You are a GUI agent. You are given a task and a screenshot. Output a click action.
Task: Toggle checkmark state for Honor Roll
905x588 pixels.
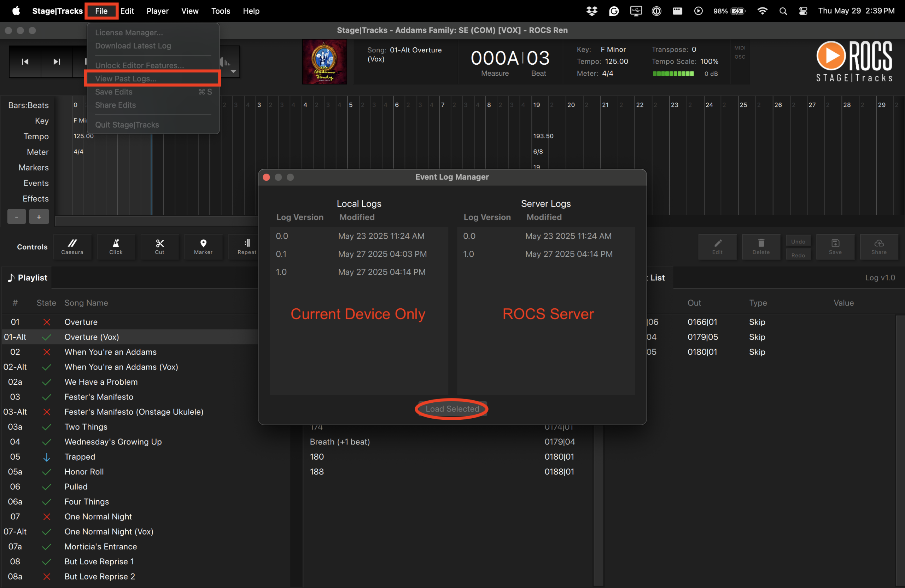[47, 472]
